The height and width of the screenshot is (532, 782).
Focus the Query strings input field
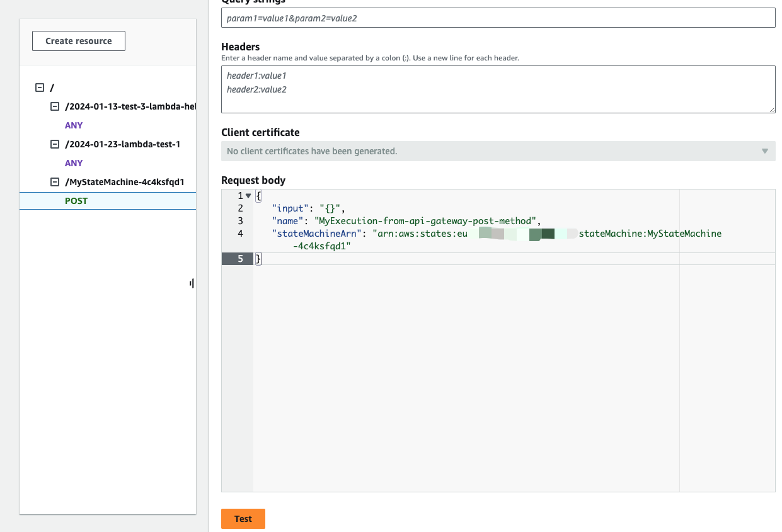click(498, 18)
